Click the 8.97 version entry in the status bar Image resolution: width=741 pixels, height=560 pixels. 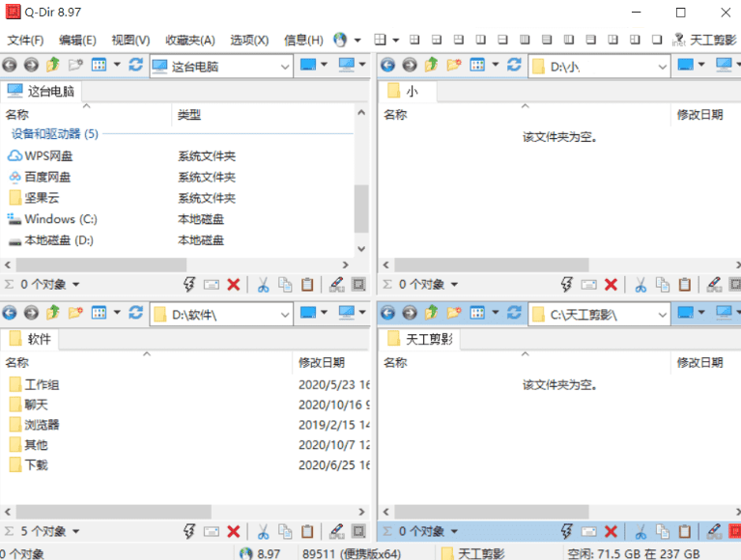(261, 553)
